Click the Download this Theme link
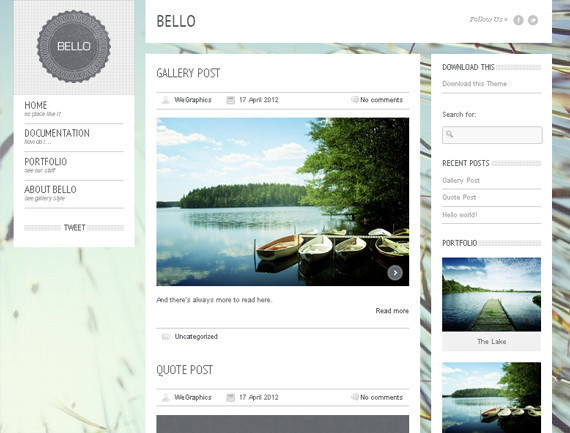This screenshot has width=570, height=433. pyautogui.click(x=474, y=84)
